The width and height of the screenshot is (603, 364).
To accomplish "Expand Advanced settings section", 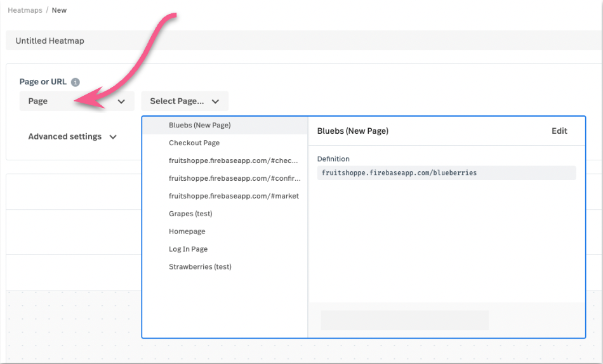I will point(72,136).
